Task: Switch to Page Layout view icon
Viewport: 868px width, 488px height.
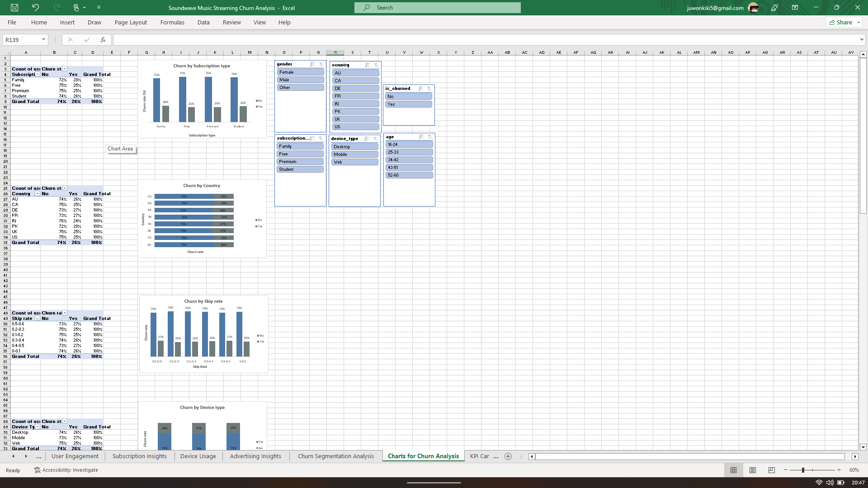Action: pyautogui.click(x=752, y=470)
